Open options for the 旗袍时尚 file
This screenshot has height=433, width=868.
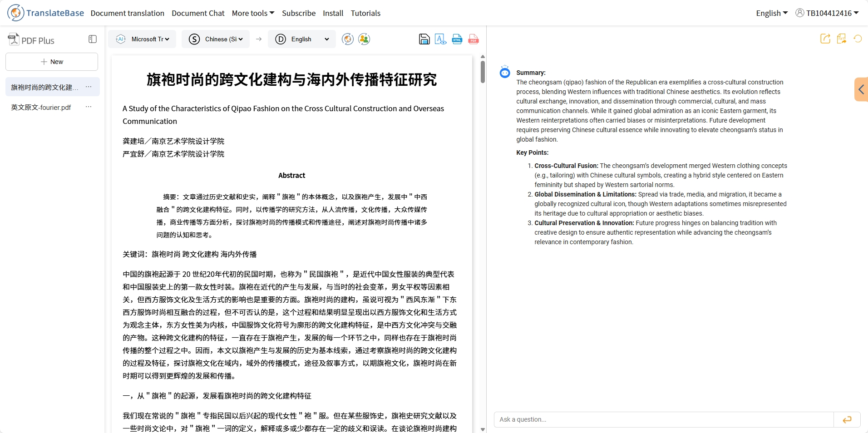[x=89, y=87]
